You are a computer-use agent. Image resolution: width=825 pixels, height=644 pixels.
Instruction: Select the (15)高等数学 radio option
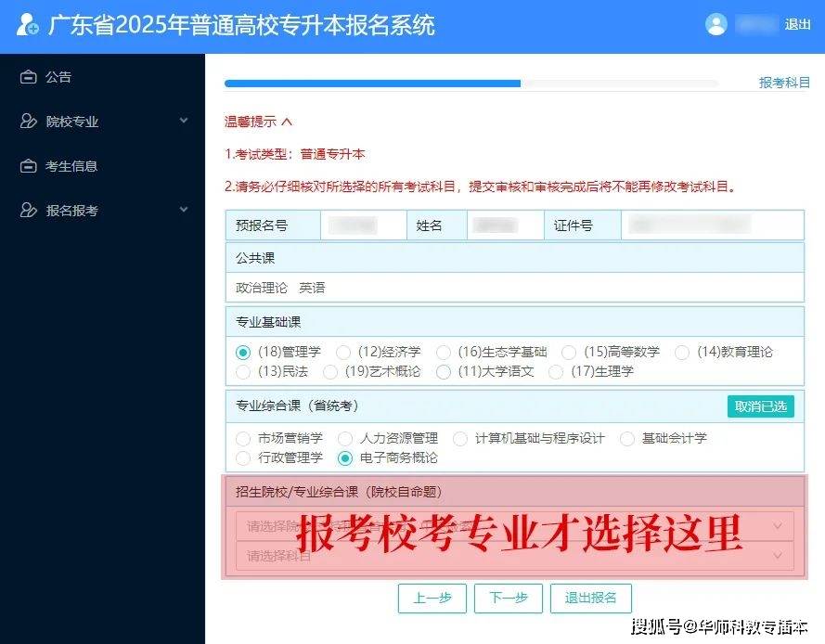coord(569,352)
